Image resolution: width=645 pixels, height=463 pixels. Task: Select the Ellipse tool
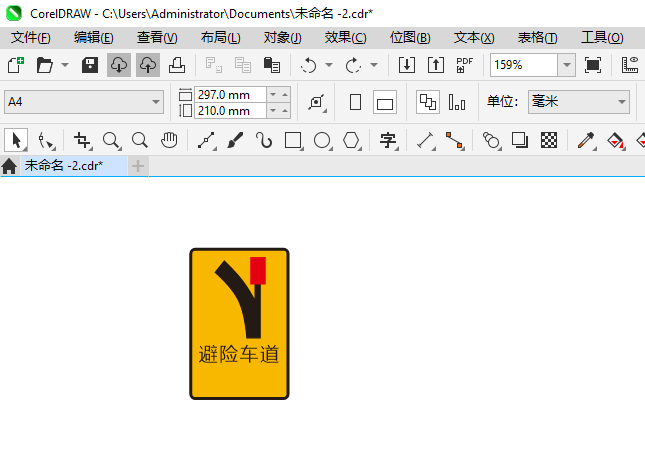point(322,141)
